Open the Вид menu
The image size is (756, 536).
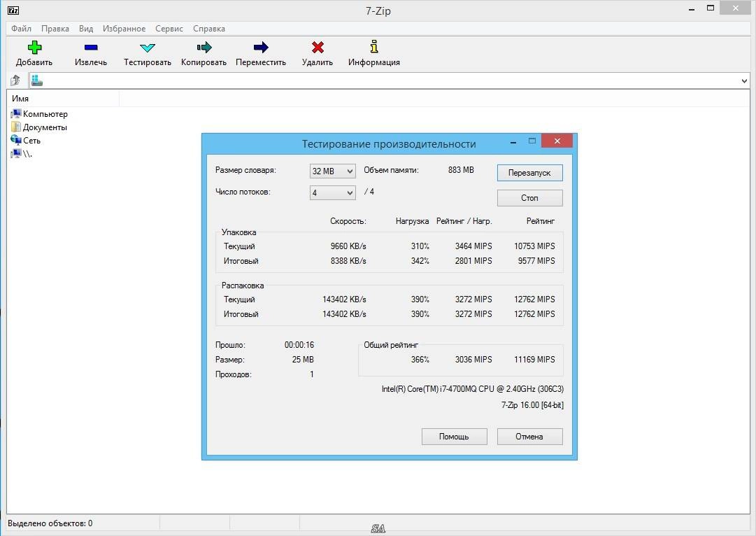coord(86,29)
